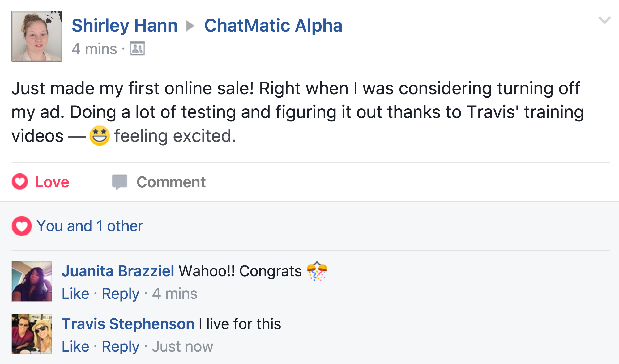This screenshot has height=364, width=619.
Task: Click the feeling excited emoji
Action: [x=99, y=136]
